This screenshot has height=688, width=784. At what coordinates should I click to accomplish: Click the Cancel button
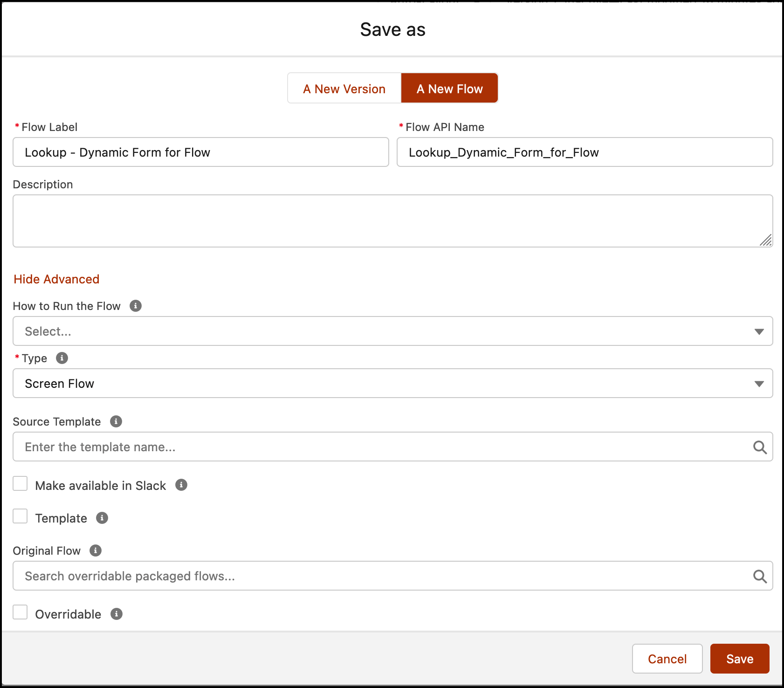click(667, 659)
